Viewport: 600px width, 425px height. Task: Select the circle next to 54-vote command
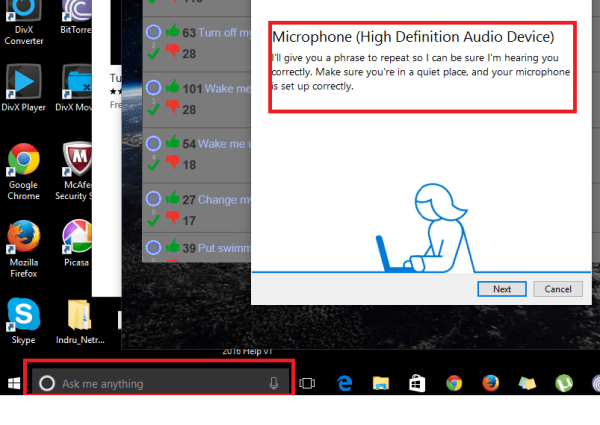pos(152,144)
